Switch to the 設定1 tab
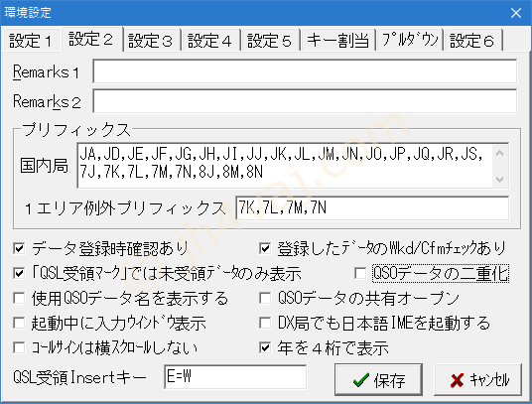This screenshot has height=404, width=532. (31, 41)
